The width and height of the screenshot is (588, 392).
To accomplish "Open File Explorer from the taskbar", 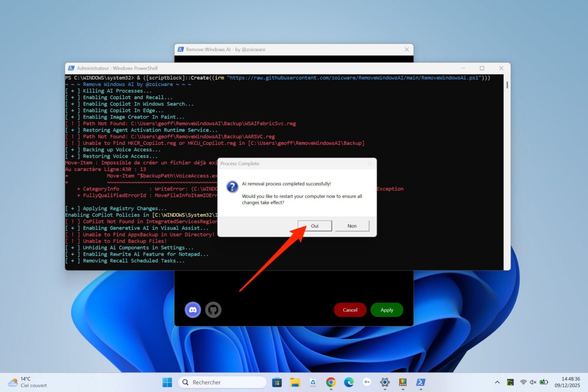I will pos(295,382).
